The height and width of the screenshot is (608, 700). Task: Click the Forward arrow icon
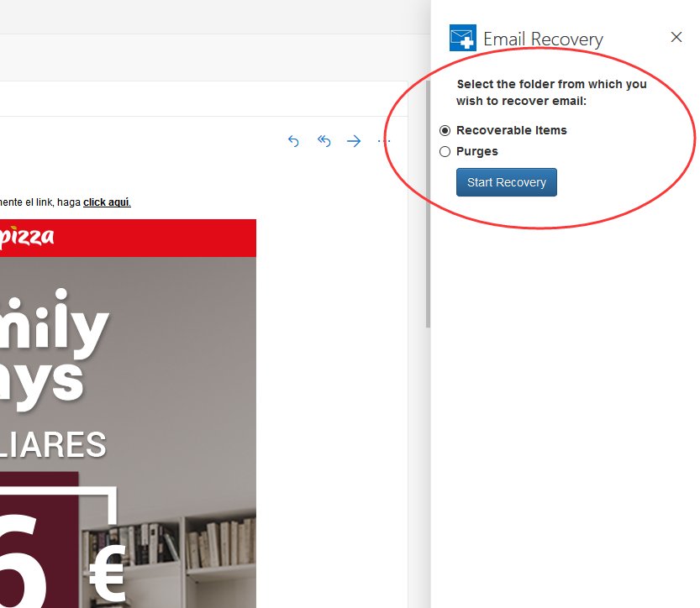(x=354, y=141)
